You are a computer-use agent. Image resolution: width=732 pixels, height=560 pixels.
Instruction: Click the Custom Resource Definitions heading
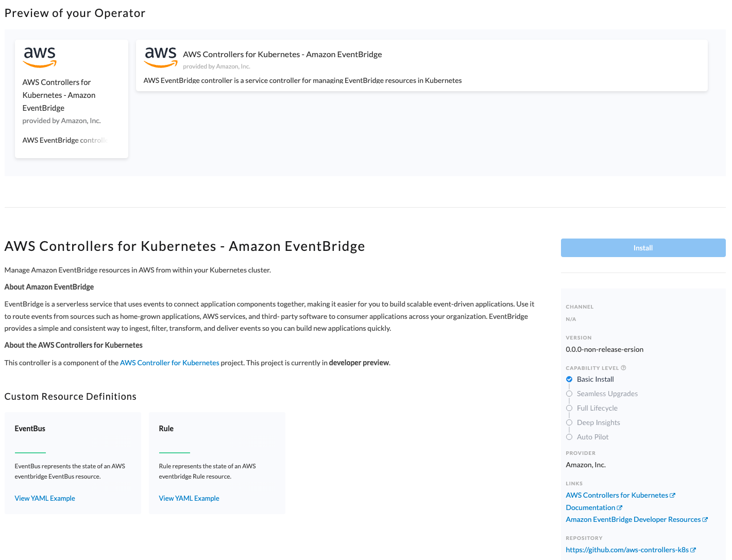[x=71, y=397]
